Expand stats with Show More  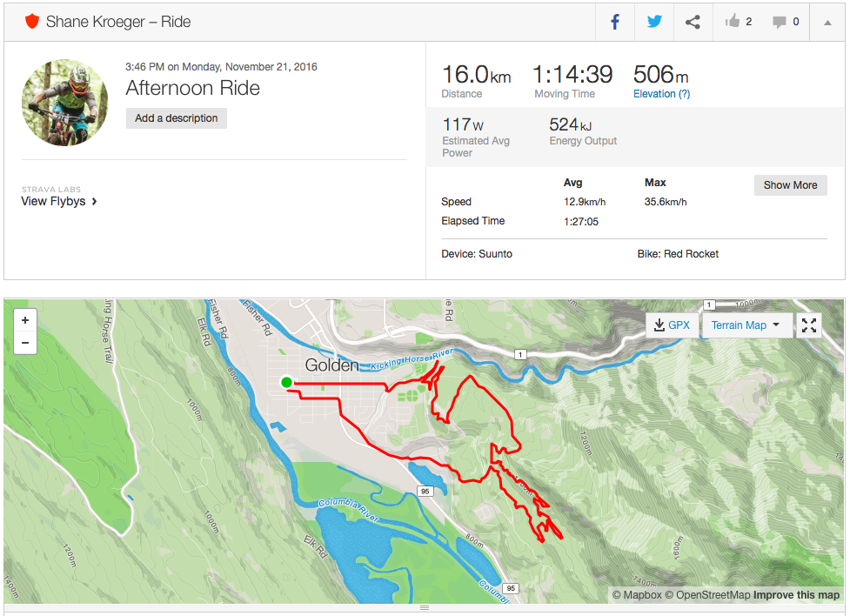pyautogui.click(x=790, y=185)
